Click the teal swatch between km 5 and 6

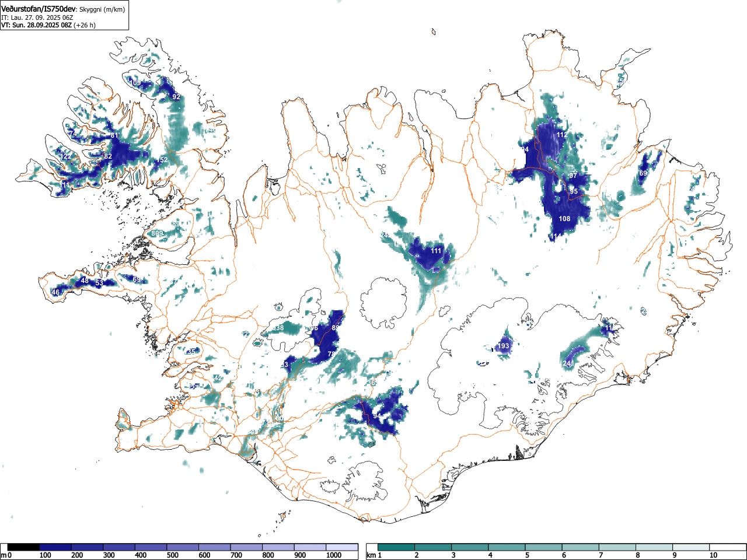click(544, 547)
